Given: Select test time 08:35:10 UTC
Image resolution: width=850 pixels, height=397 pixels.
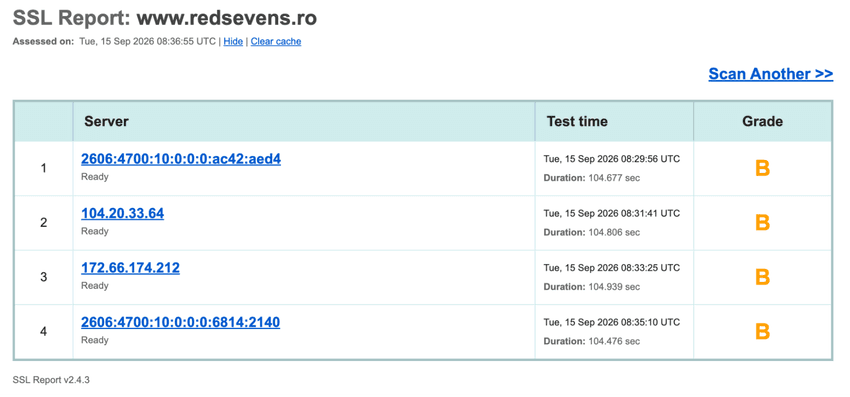Looking at the screenshot, I should [611, 322].
